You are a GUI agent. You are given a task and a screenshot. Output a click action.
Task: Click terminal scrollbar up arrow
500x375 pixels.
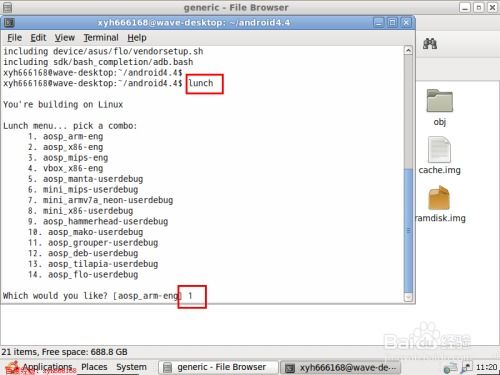[408, 50]
